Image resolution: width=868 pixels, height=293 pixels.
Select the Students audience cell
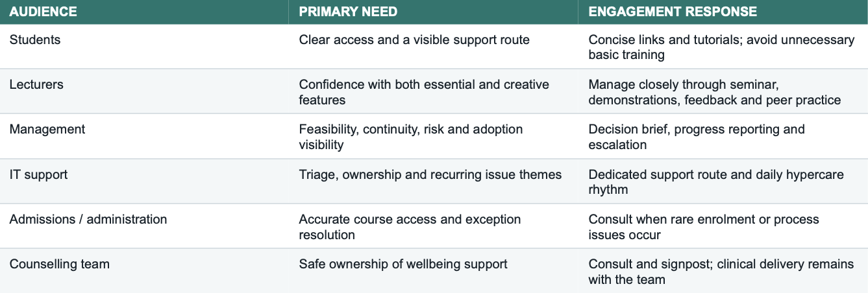[x=144, y=47]
